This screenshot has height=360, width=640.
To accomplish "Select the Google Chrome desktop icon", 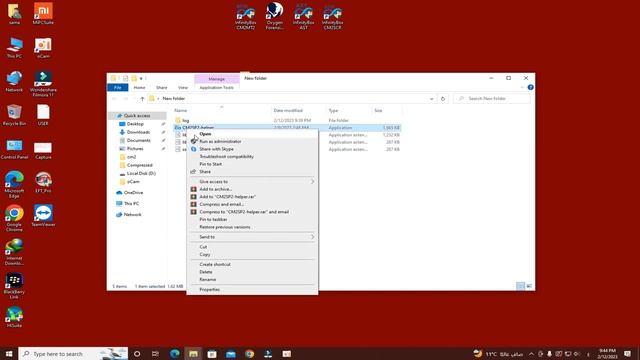I will [14, 218].
